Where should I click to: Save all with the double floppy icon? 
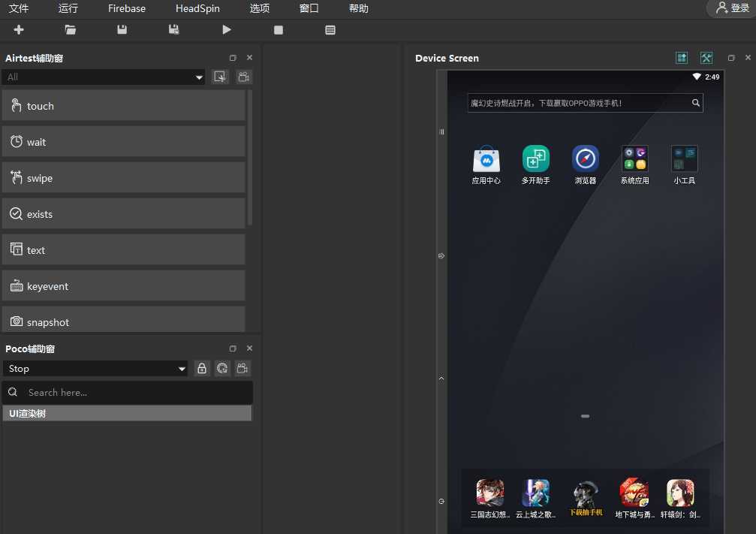pyautogui.click(x=174, y=30)
